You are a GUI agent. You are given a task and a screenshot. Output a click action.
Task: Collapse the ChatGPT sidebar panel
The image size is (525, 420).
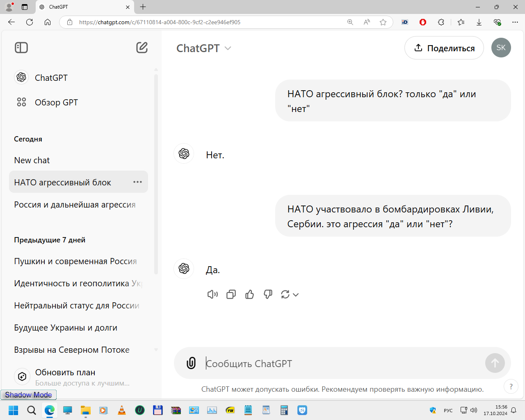tap(21, 48)
